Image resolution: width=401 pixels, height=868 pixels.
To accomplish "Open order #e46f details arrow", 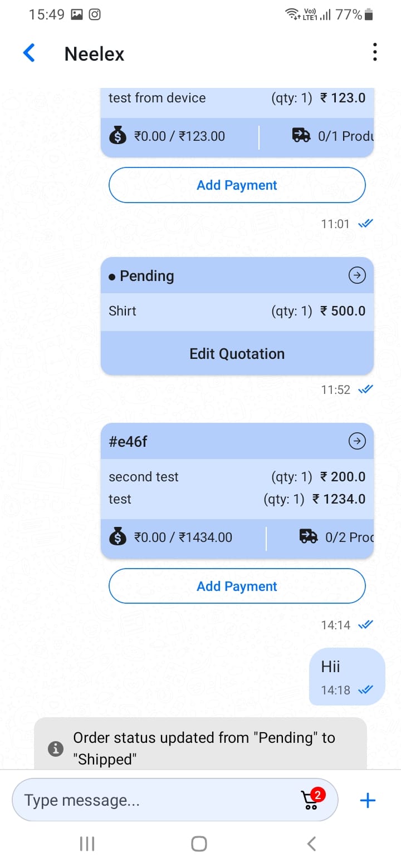I will click(357, 441).
